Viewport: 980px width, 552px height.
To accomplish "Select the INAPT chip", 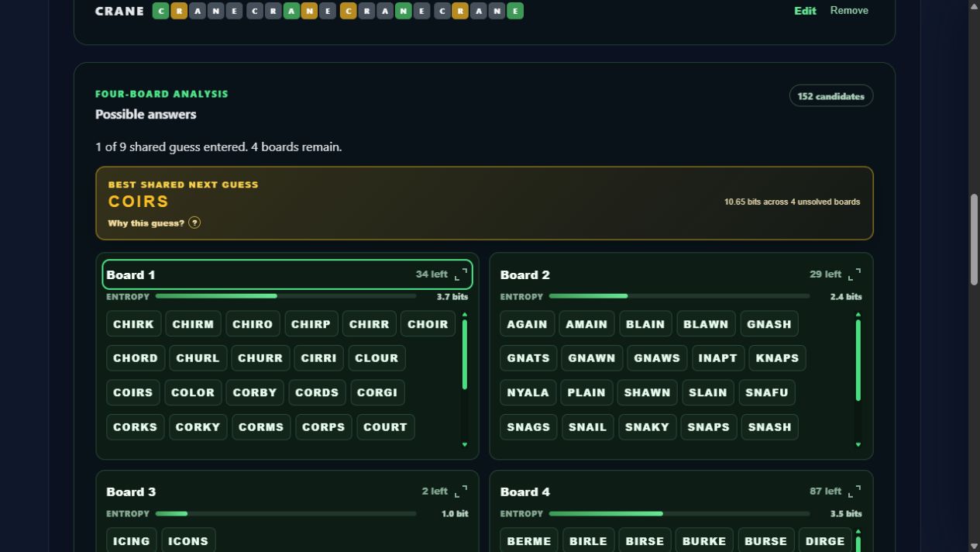I will 718,358.
